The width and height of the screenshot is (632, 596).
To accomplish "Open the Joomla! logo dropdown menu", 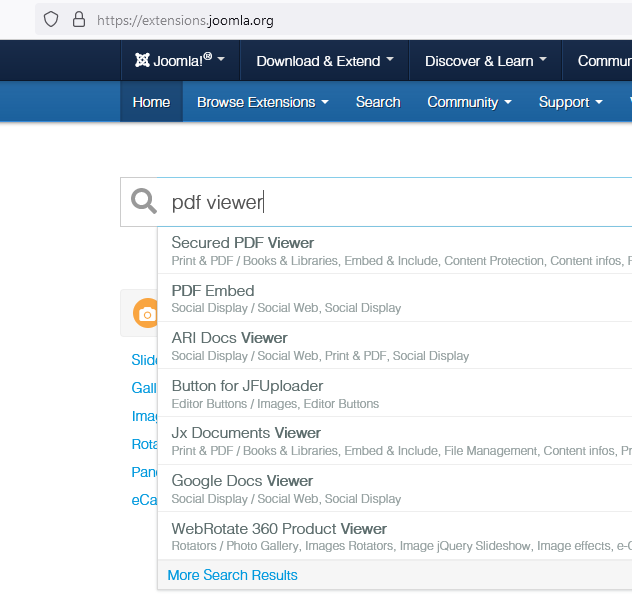I will 179,61.
